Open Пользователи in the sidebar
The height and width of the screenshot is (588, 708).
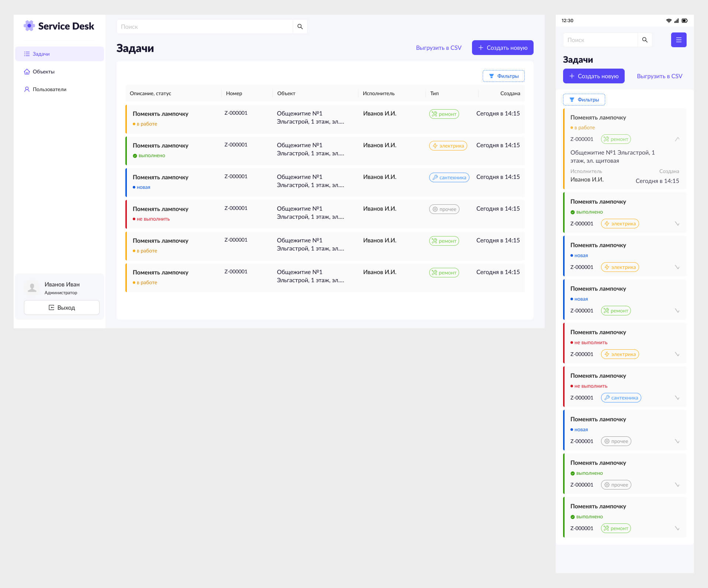pyautogui.click(x=49, y=89)
